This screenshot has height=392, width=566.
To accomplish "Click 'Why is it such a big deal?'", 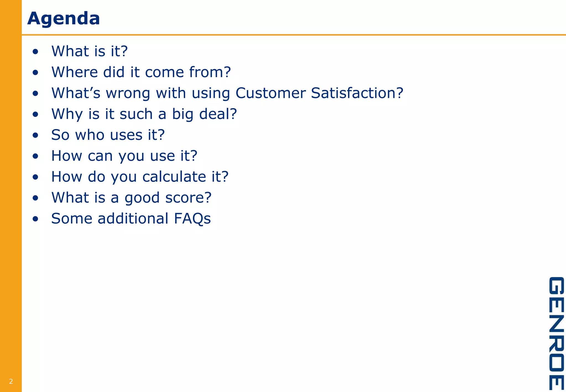I will pos(144,114).
